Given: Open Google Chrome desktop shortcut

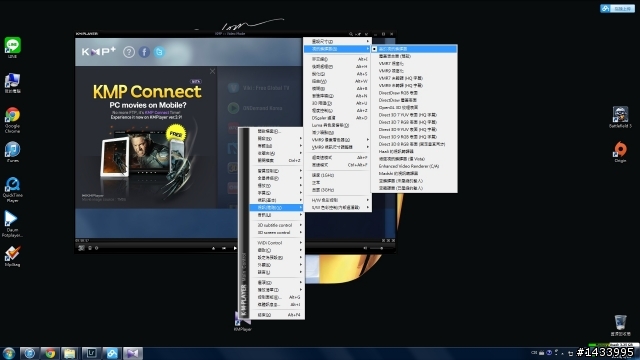Looking at the screenshot, I should coord(13,120).
